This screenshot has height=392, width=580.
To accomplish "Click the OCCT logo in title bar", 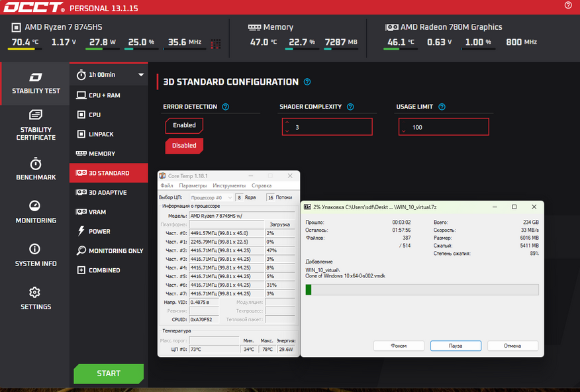I will [34, 7].
